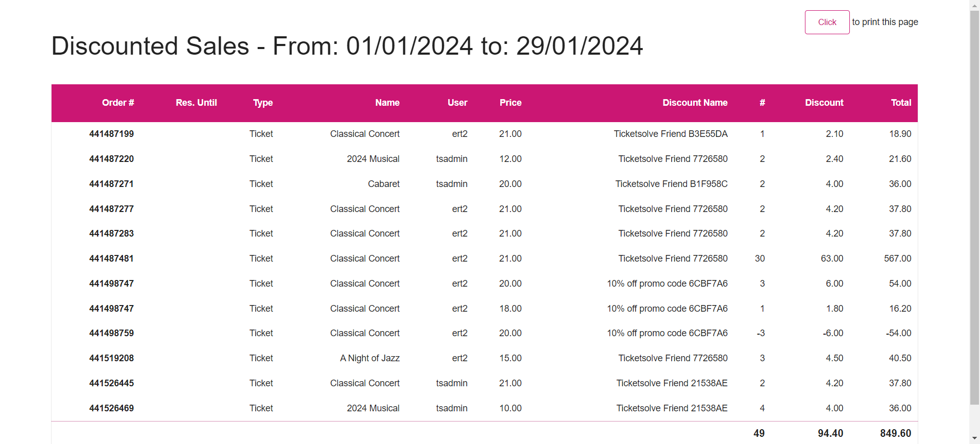Click the Discount Name column header
This screenshot has width=980, height=444.
695,103
